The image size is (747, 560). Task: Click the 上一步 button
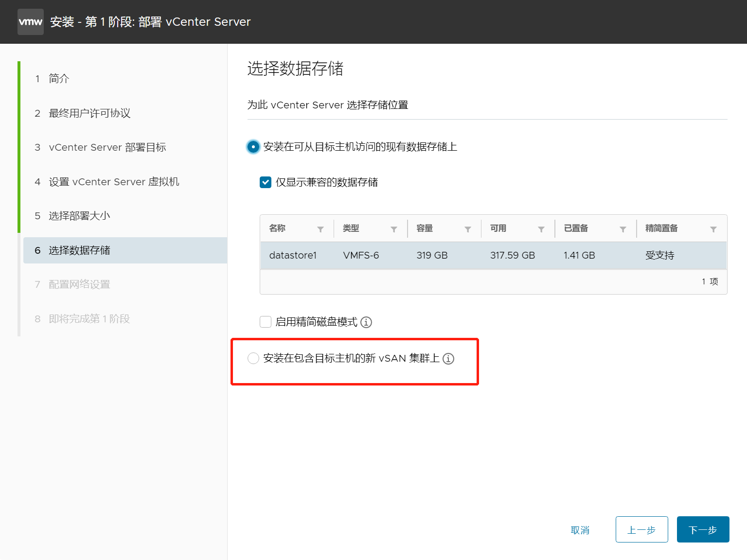pos(642,529)
